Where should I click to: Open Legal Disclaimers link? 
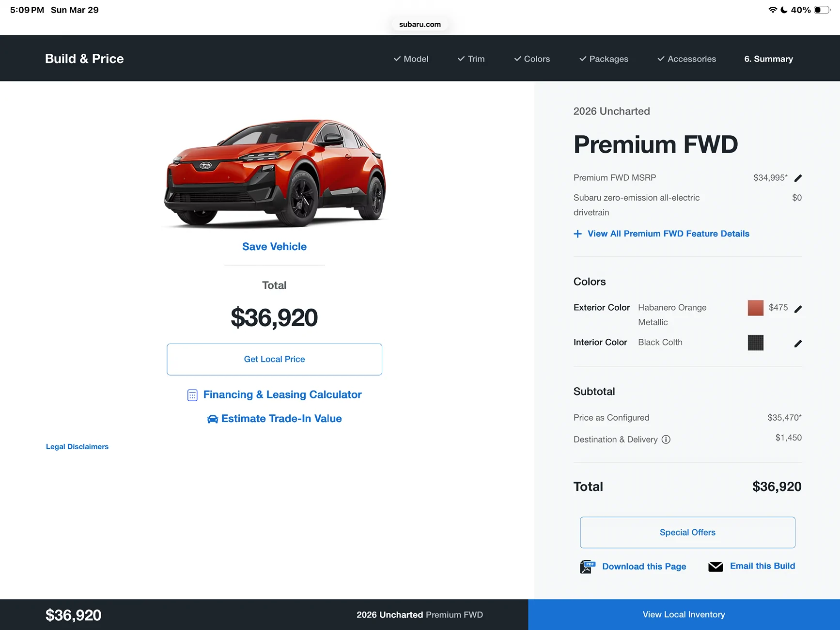tap(77, 447)
